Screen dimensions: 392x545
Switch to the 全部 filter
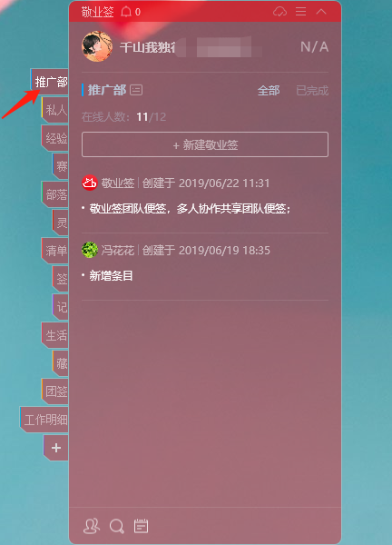tap(269, 91)
